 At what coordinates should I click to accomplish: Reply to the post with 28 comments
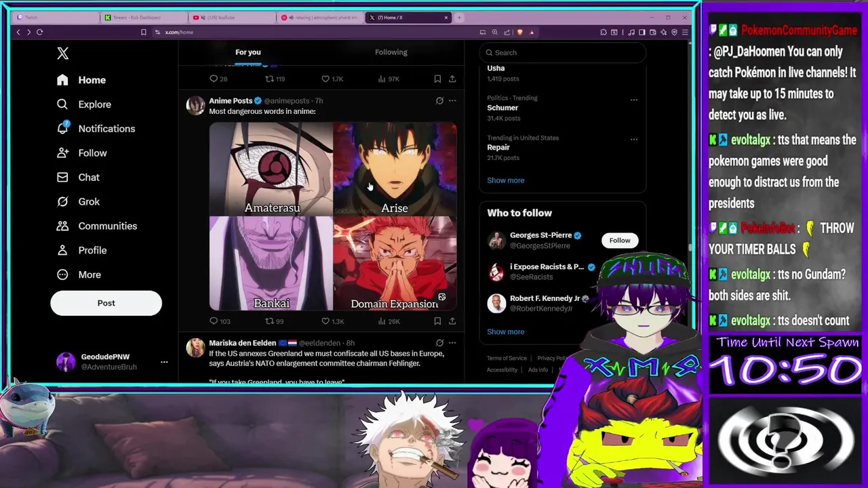(x=218, y=79)
